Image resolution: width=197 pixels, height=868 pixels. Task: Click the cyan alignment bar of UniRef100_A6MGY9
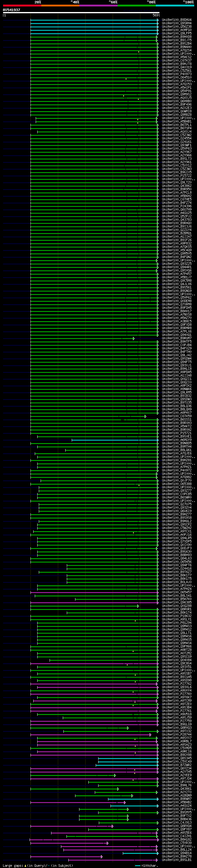[115, 440]
